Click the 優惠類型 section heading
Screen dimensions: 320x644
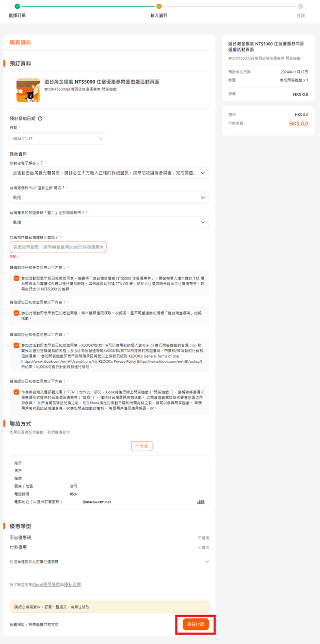coord(20,526)
